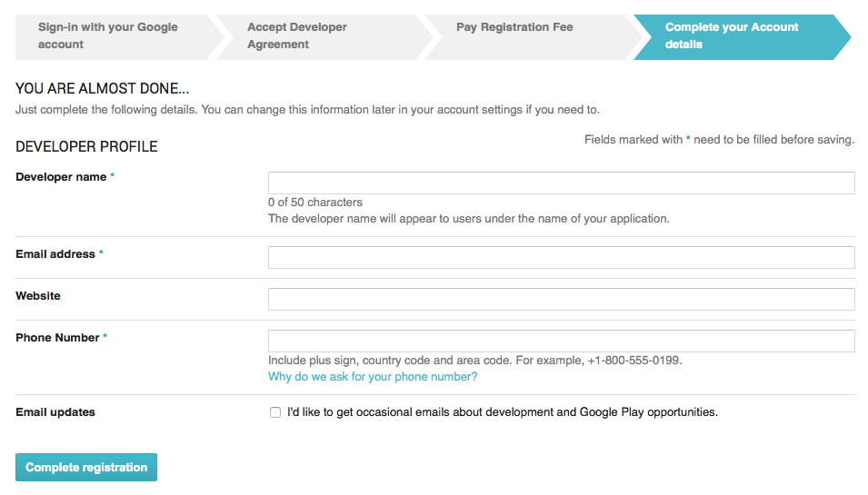Click the 'Phone Number' field label

pos(57,337)
